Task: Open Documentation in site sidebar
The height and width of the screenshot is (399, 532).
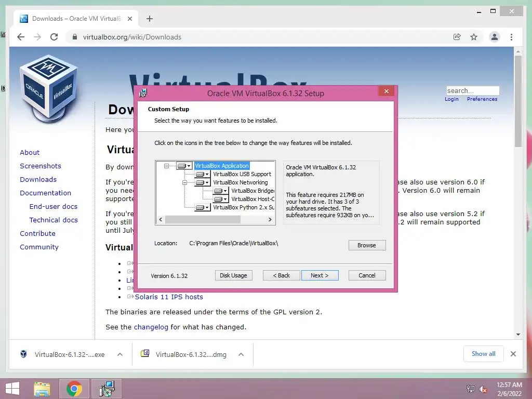Action: pos(46,193)
